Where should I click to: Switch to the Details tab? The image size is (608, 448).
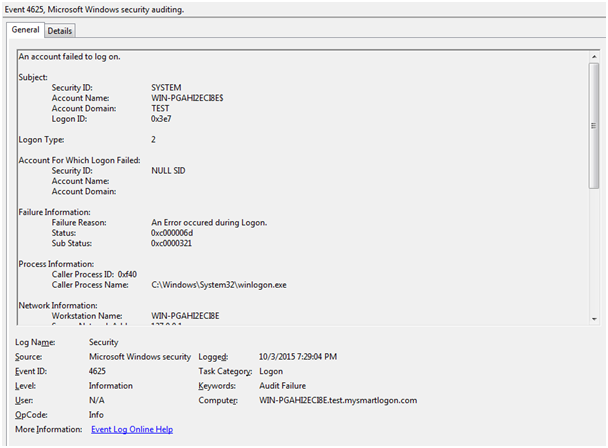60,31
